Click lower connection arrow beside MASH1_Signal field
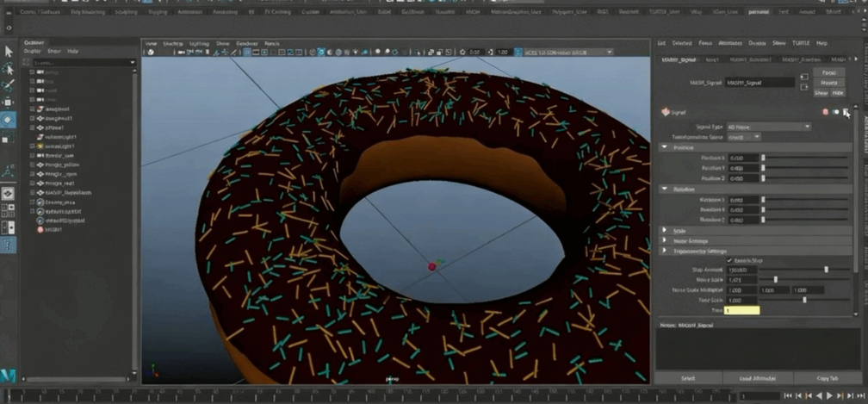This screenshot has height=404, width=868. pos(803,87)
